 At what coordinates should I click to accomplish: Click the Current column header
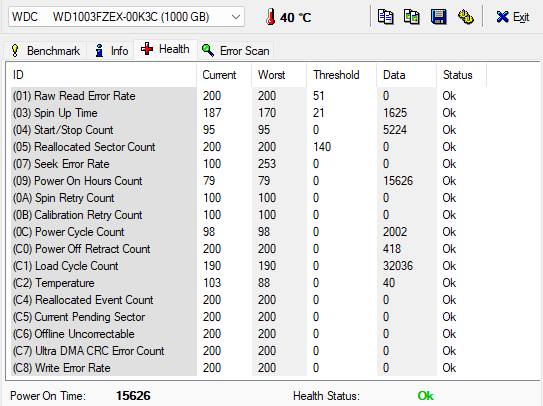[224, 75]
